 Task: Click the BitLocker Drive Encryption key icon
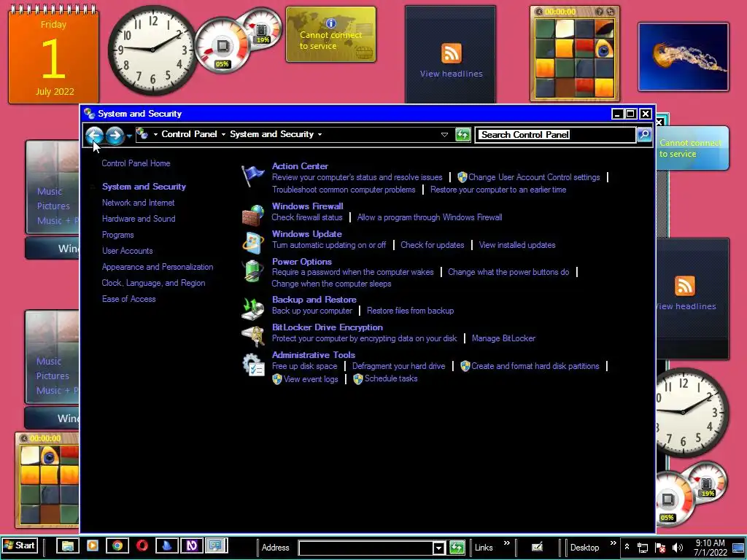(x=252, y=335)
